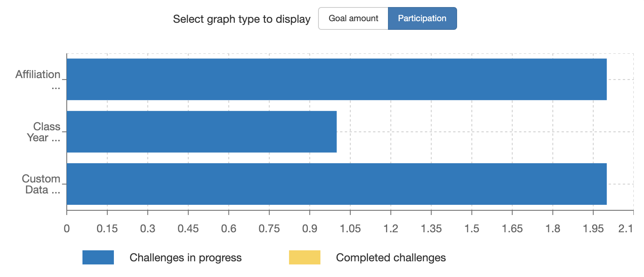Click the 1.05 x-axis tick label

point(350,229)
